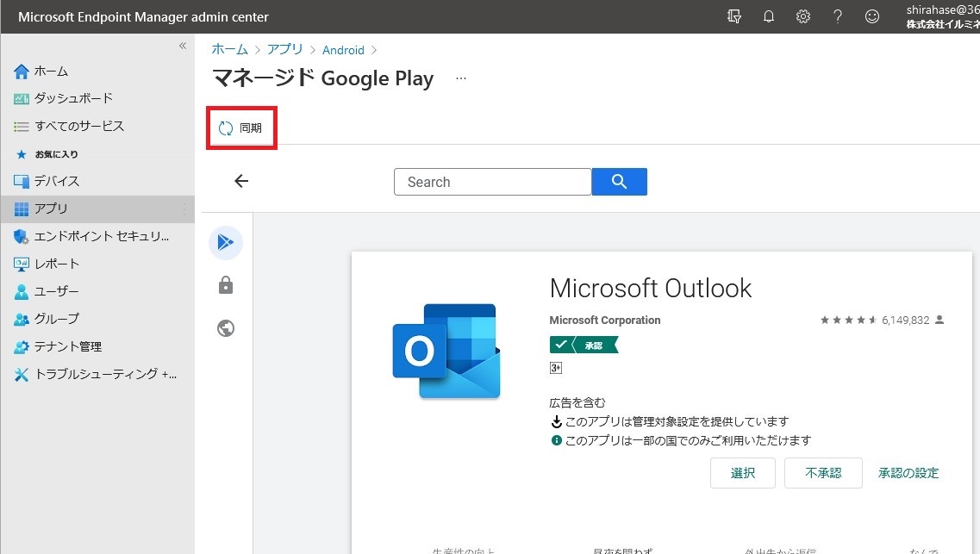Click Microsoft Endpoint Manager admin center title
The height and width of the screenshot is (554, 980).
143,17
